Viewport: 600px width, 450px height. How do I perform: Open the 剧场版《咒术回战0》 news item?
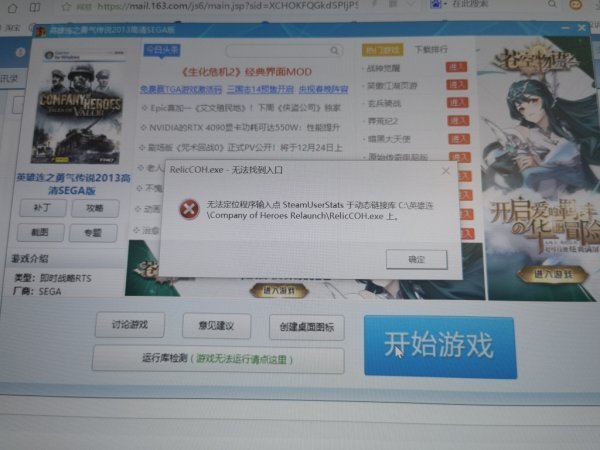240,148
